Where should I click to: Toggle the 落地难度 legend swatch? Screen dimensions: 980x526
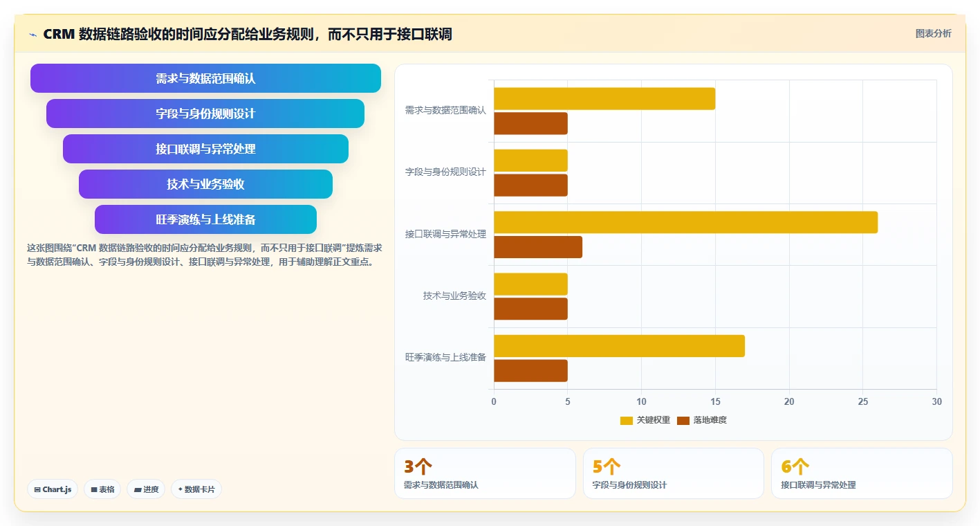click(683, 420)
